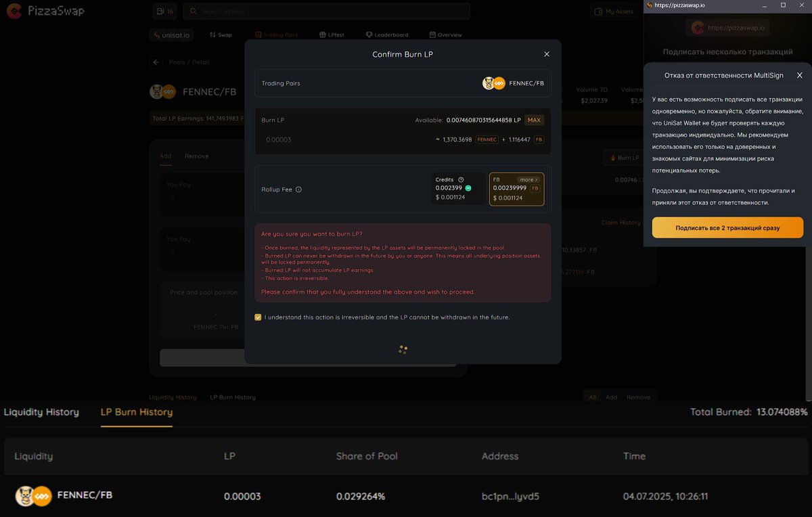Select Credits fee payment option
This screenshot has width=812, height=517.
(x=459, y=189)
